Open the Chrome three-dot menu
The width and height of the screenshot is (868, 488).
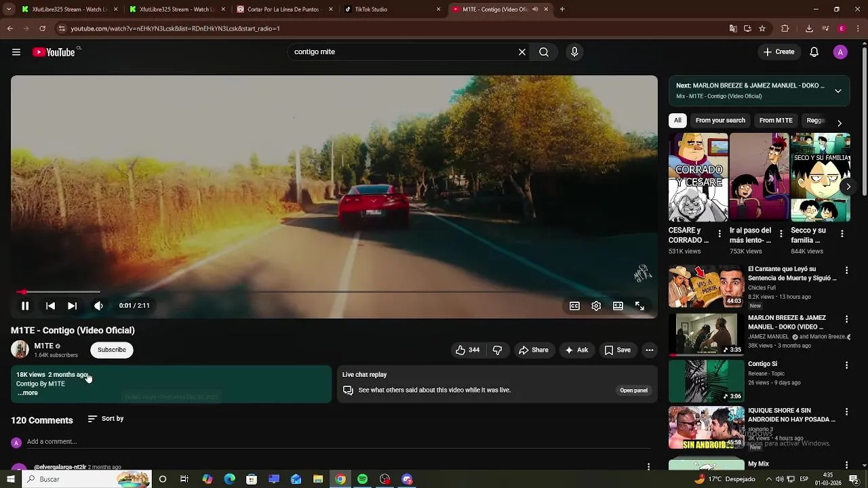click(x=859, y=28)
